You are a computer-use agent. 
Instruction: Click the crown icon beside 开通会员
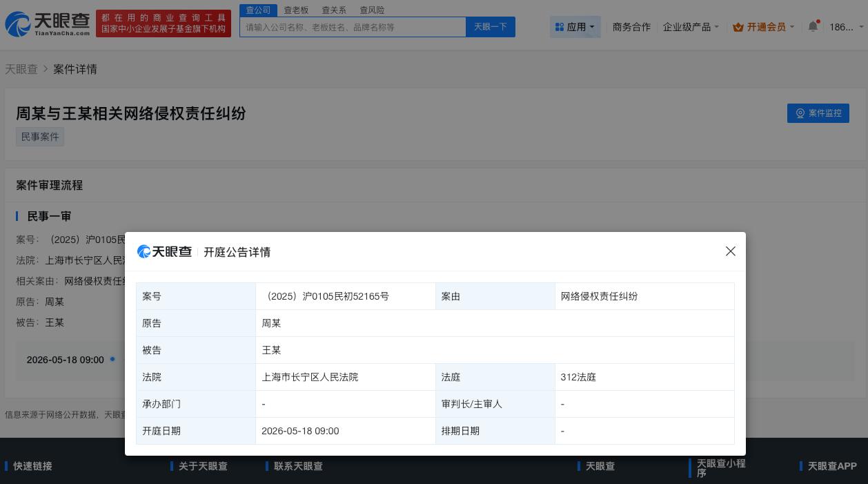(738, 27)
